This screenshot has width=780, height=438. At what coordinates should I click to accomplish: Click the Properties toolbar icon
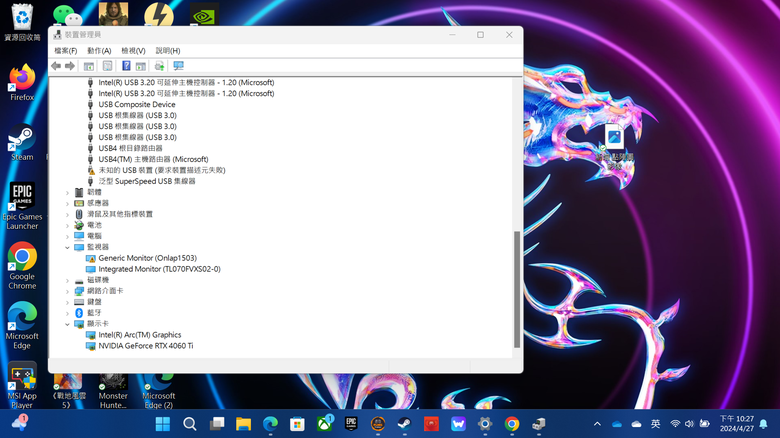[x=107, y=66]
